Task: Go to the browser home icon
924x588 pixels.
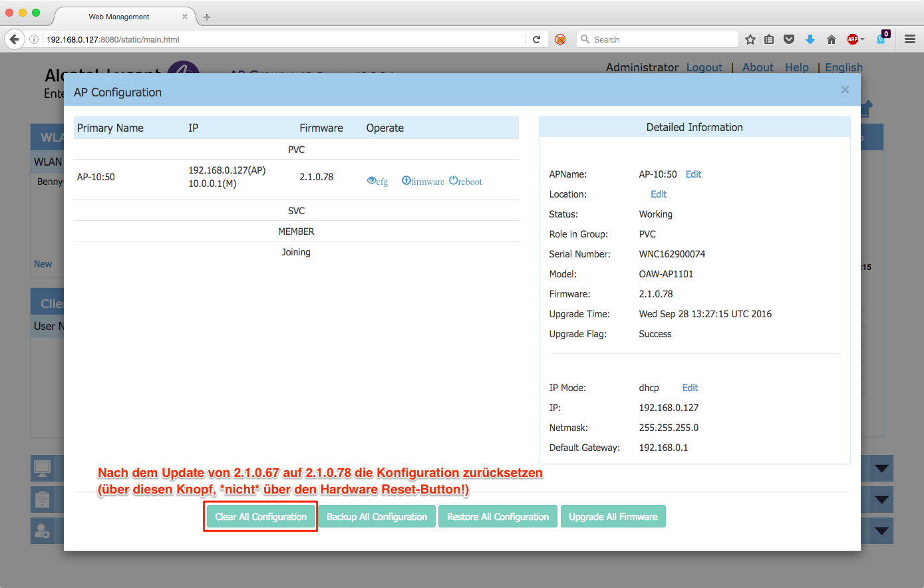Action: (831, 39)
